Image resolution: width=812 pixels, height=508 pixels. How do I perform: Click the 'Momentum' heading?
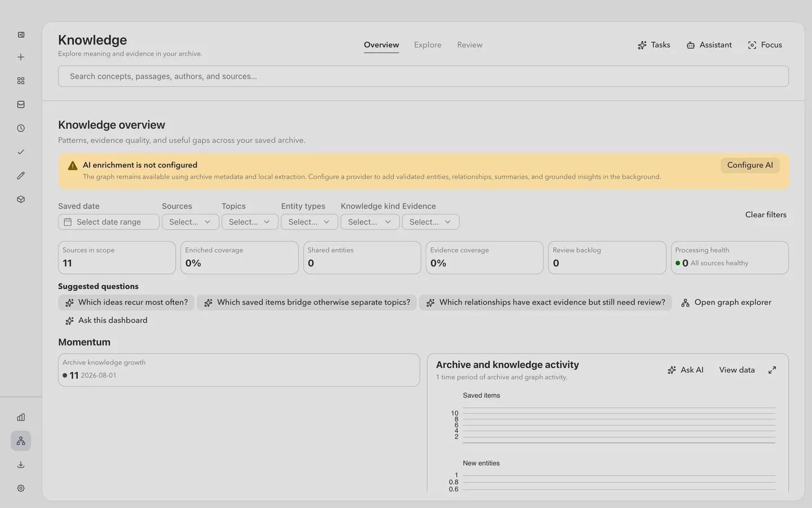[x=84, y=342]
